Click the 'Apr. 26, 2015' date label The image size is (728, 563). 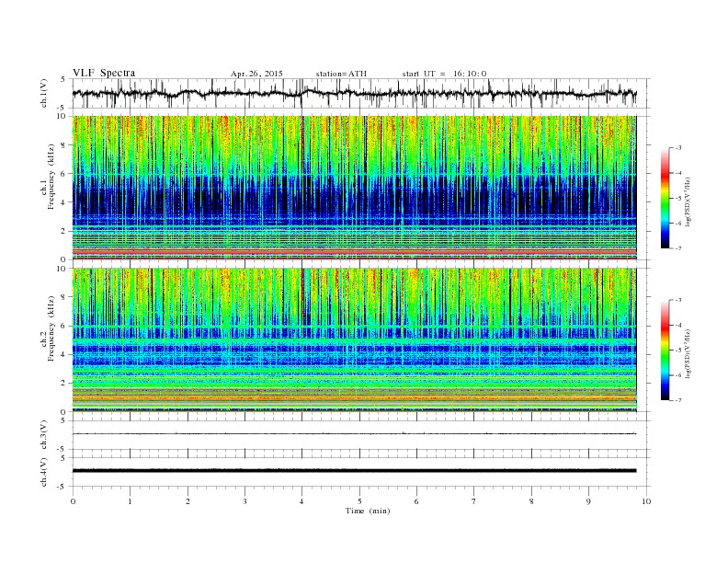tap(256, 74)
